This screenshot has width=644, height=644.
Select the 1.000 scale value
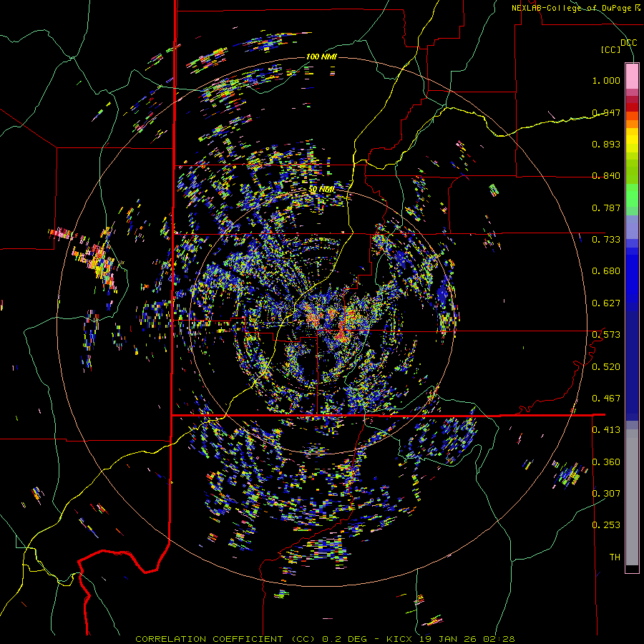click(606, 80)
